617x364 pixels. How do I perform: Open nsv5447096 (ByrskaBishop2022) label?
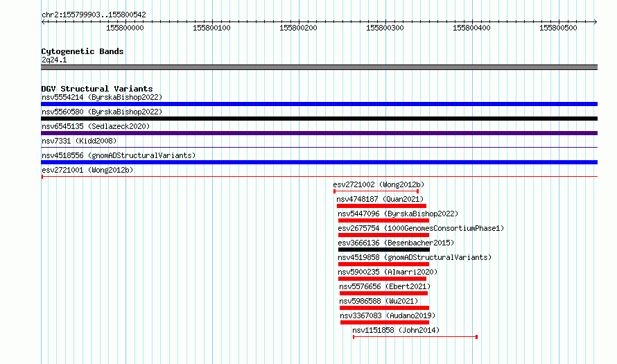point(398,214)
